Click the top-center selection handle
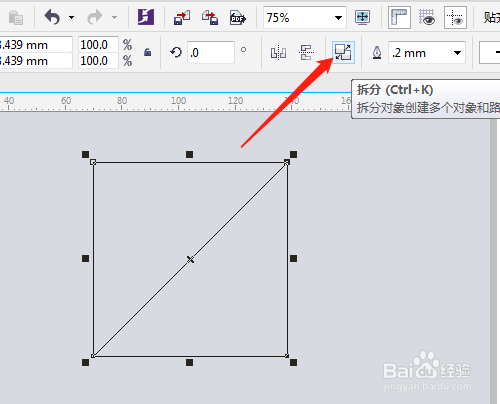The image size is (500, 404). (x=189, y=154)
